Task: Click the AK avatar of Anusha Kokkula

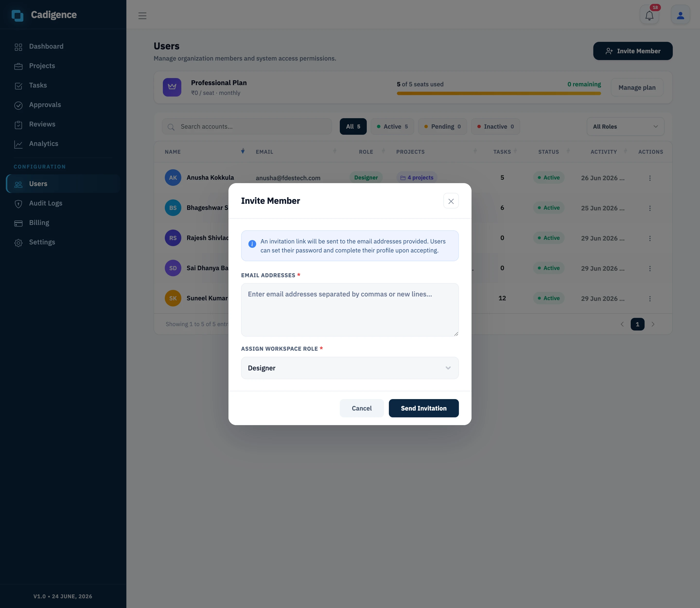Action: (x=173, y=178)
